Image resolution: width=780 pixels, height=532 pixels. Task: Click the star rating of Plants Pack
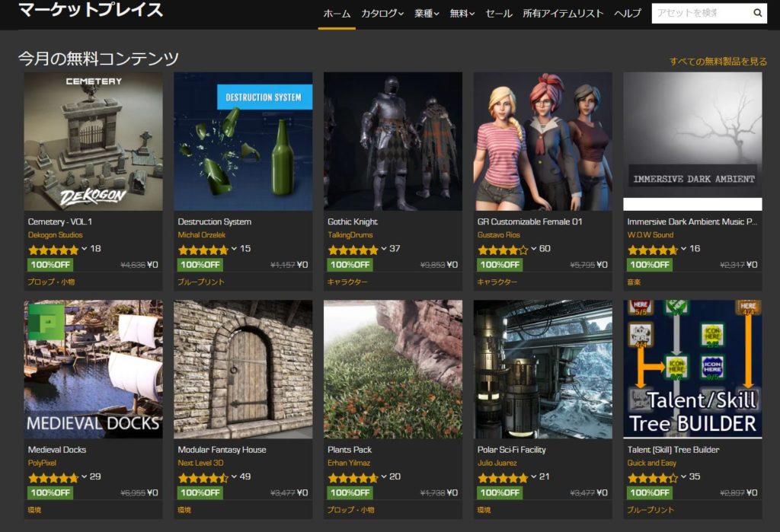(353, 477)
